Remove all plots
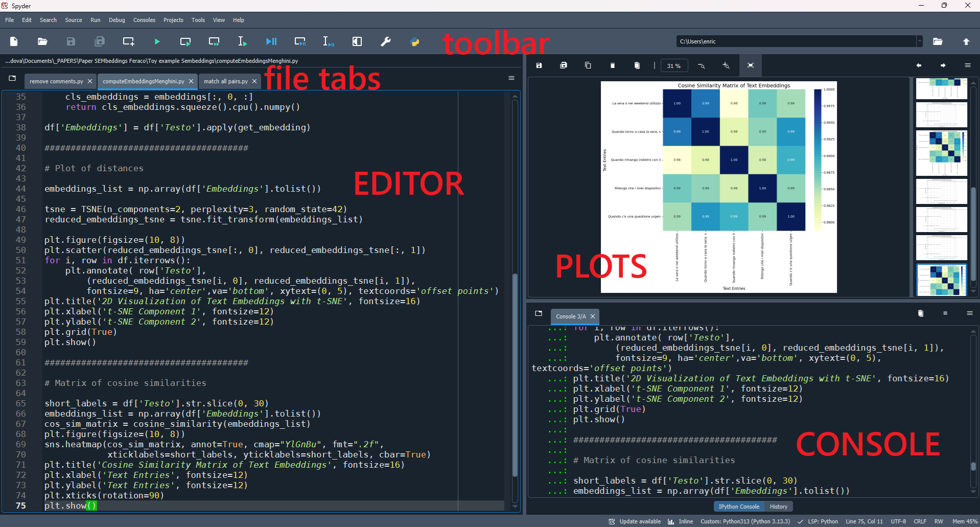This screenshot has width=980, height=527. pos(637,65)
